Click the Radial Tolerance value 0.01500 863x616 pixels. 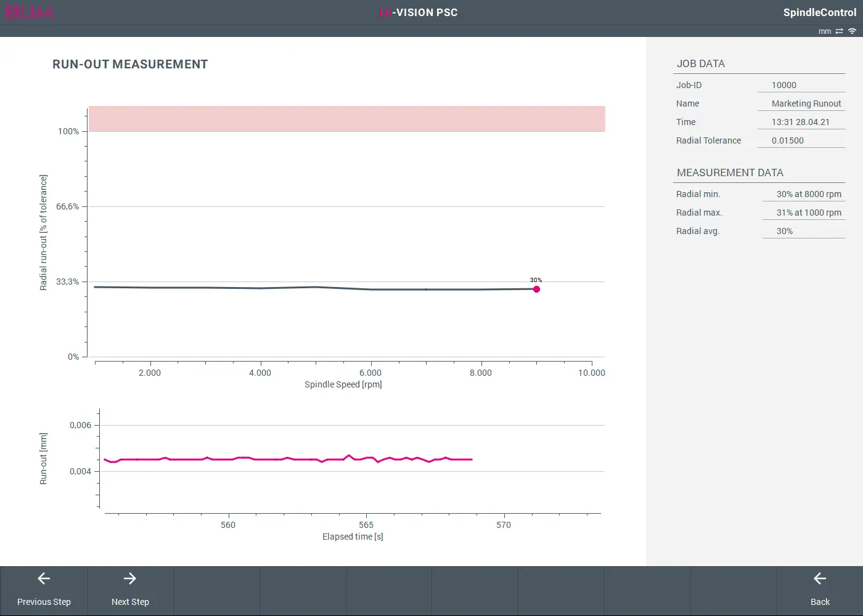pos(800,140)
